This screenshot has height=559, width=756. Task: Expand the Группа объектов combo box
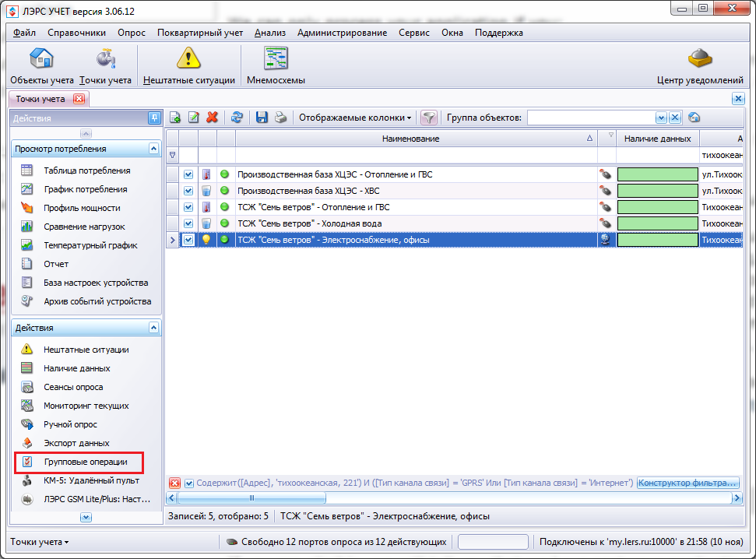[x=661, y=118]
